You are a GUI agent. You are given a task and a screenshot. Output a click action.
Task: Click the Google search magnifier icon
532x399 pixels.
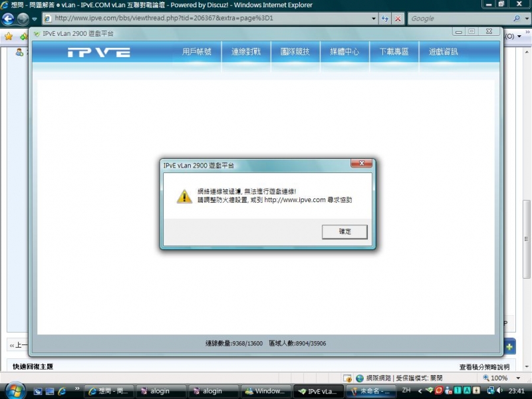[x=516, y=19]
